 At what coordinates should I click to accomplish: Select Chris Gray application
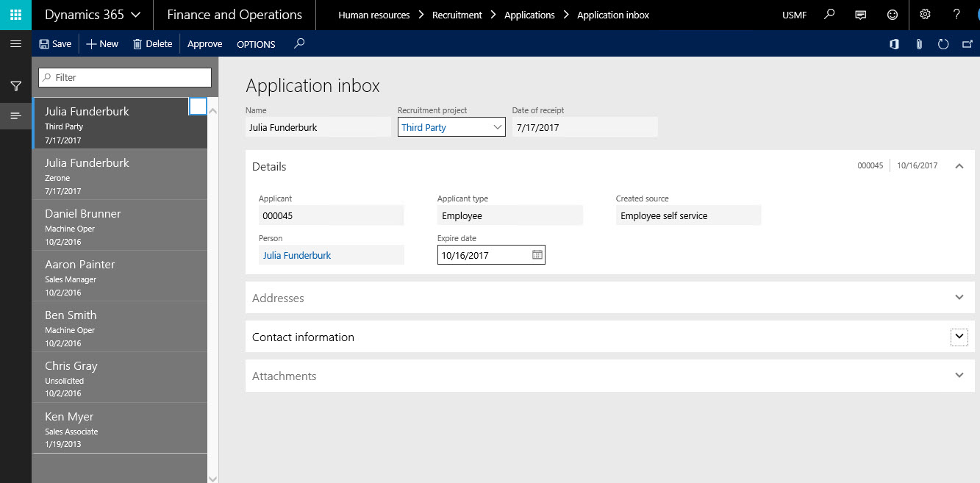[120, 378]
